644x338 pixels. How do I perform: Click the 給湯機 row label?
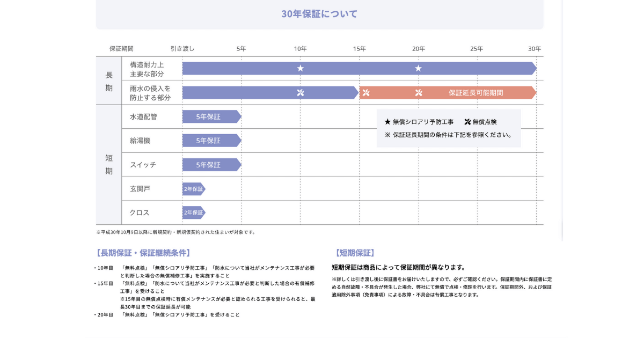[140, 141]
